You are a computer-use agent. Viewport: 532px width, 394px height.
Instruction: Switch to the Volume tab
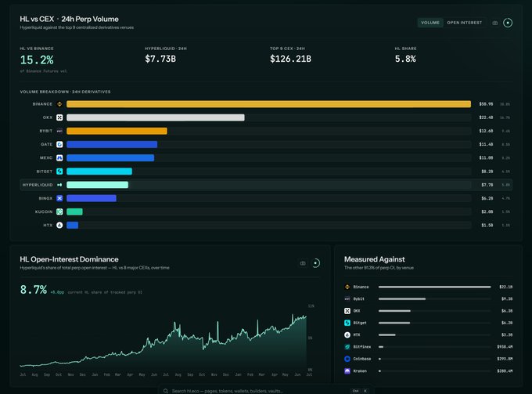[x=430, y=23]
